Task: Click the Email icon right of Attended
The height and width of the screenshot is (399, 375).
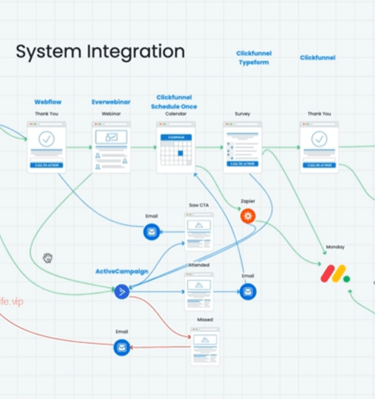Action: pos(248,292)
